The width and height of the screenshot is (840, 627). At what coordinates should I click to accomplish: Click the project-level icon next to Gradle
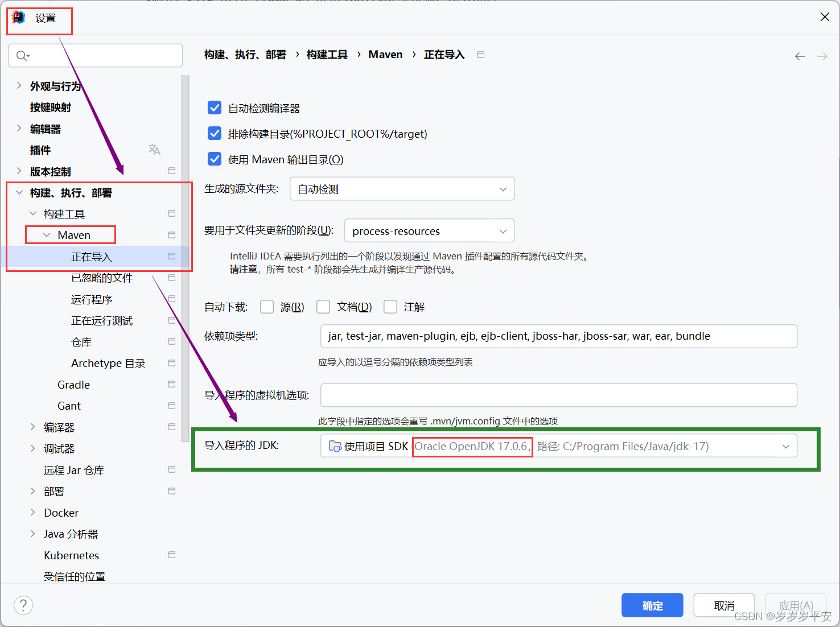click(171, 384)
